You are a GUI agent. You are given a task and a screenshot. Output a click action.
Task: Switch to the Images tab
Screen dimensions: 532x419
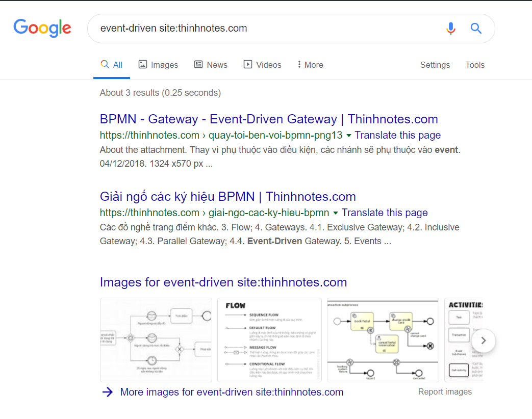[x=158, y=65]
